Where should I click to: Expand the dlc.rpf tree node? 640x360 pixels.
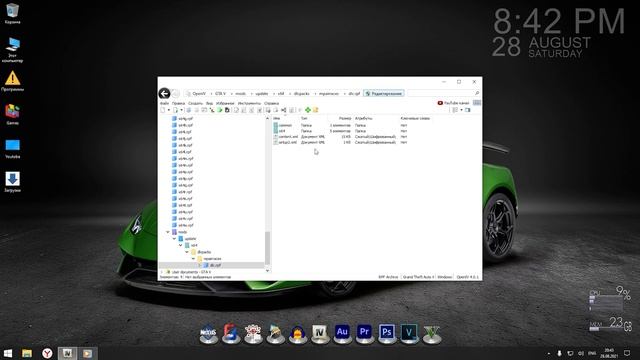tap(200, 265)
